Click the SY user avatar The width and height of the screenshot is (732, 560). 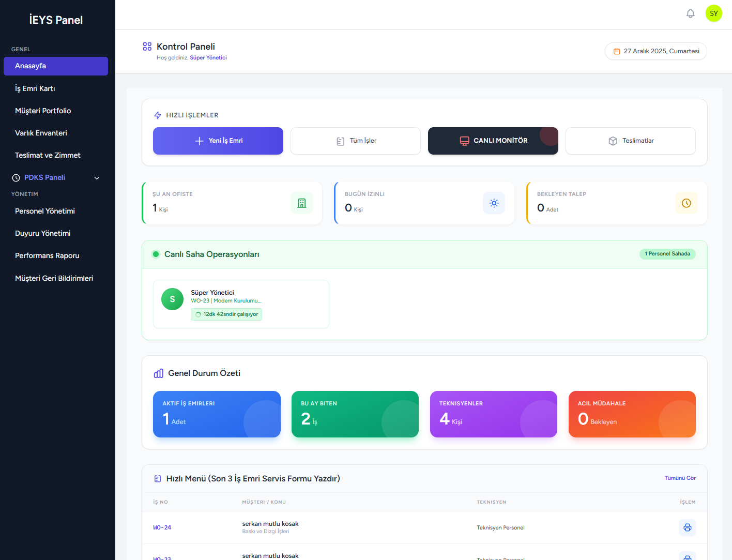tap(713, 13)
